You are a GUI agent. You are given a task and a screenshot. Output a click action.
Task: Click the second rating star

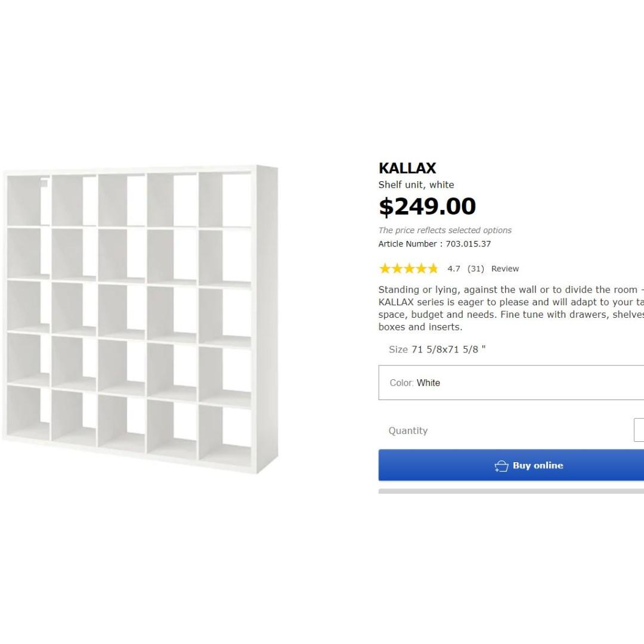396,268
